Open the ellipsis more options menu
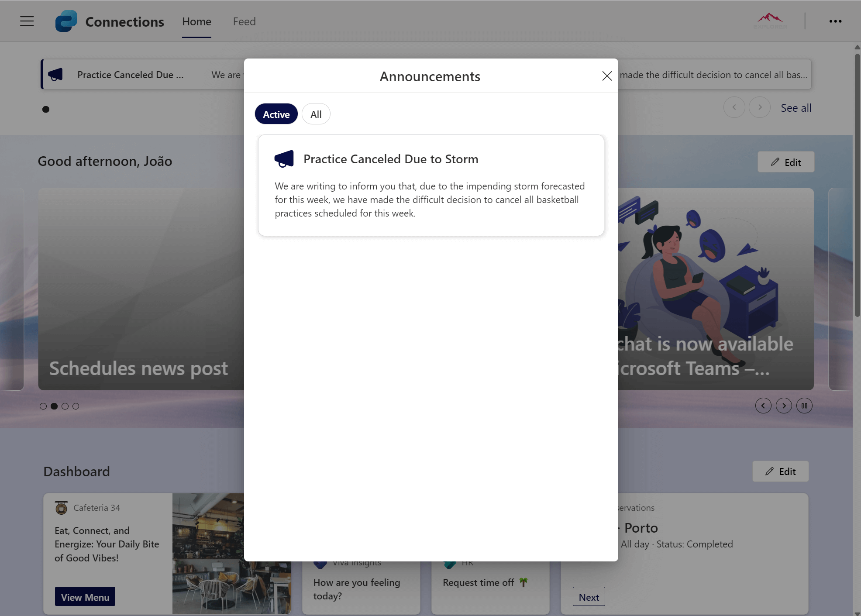Image resolution: width=861 pixels, height=616 pixels. (835, 21)
